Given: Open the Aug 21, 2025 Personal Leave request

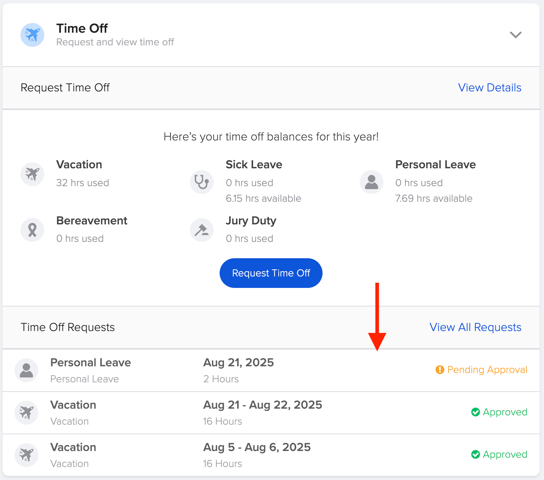Looking at the screenshot, I should coord(271,370).
